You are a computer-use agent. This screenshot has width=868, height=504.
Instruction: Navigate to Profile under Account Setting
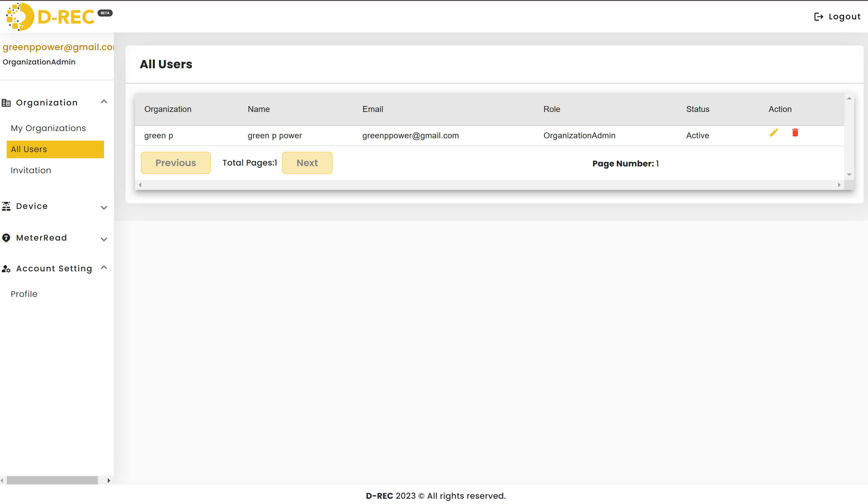pos(24,294)
